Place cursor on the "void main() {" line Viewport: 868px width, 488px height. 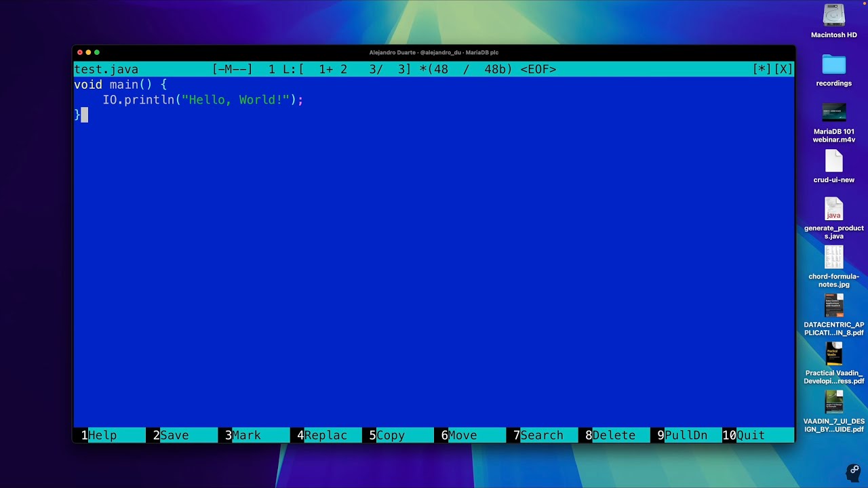(x=120, y=85)
